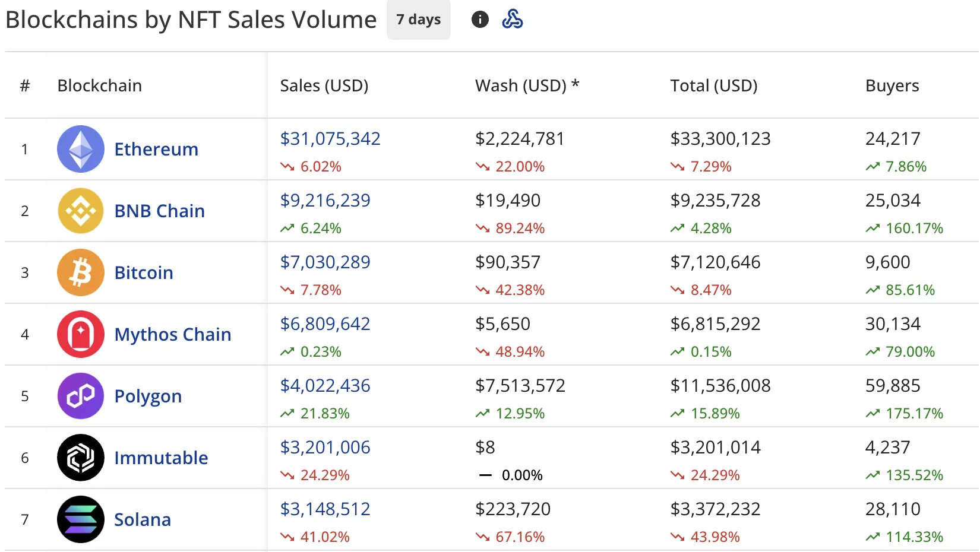980x552 pixels.
Task: Click the Bitcoin orange logo icon
Action: coord(80,272)
